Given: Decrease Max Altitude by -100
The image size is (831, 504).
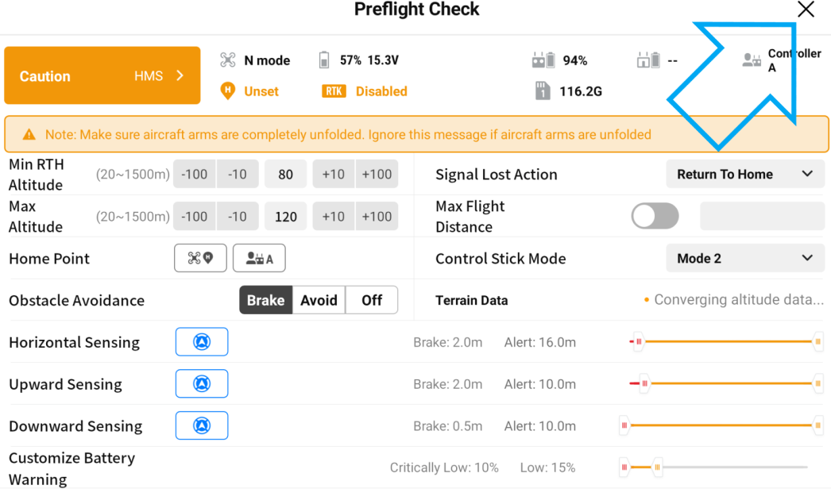Looking at the screenshot, I should pyautogui.click(x=194, y=216).
